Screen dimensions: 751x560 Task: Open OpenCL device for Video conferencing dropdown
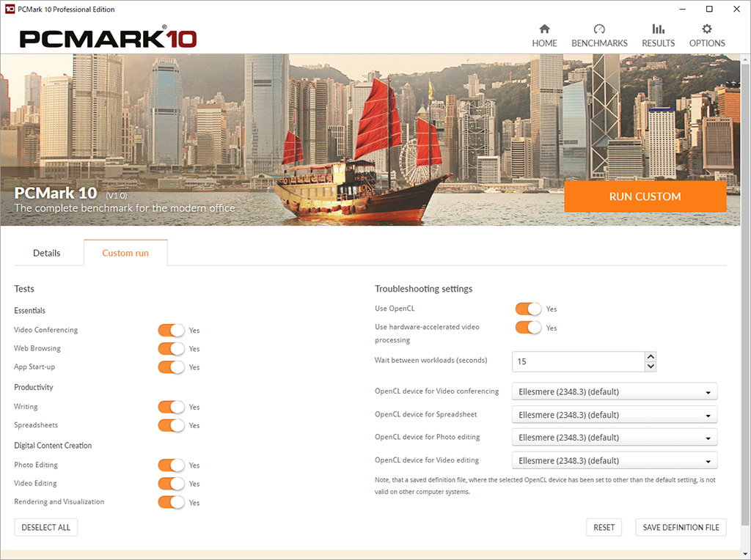tap(615, 391)
